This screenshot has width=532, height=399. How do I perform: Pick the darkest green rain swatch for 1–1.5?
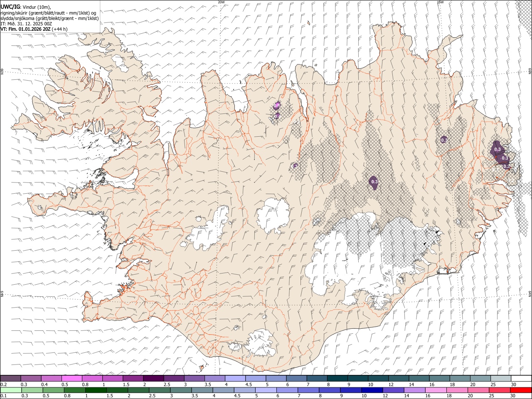tap(96, 390)
